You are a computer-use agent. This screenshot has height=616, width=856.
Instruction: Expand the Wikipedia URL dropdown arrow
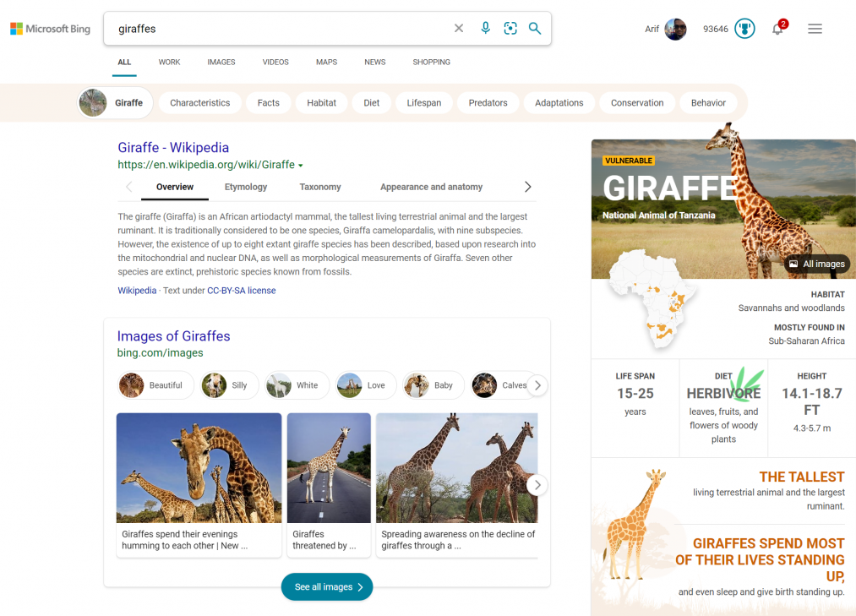pyautogui.click(x=301, y=165)
